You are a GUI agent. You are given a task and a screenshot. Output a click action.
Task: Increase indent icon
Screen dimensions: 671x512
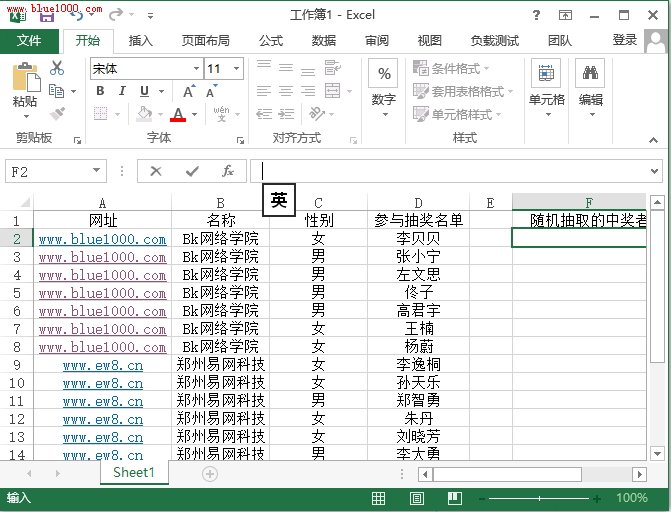(286, 114)
